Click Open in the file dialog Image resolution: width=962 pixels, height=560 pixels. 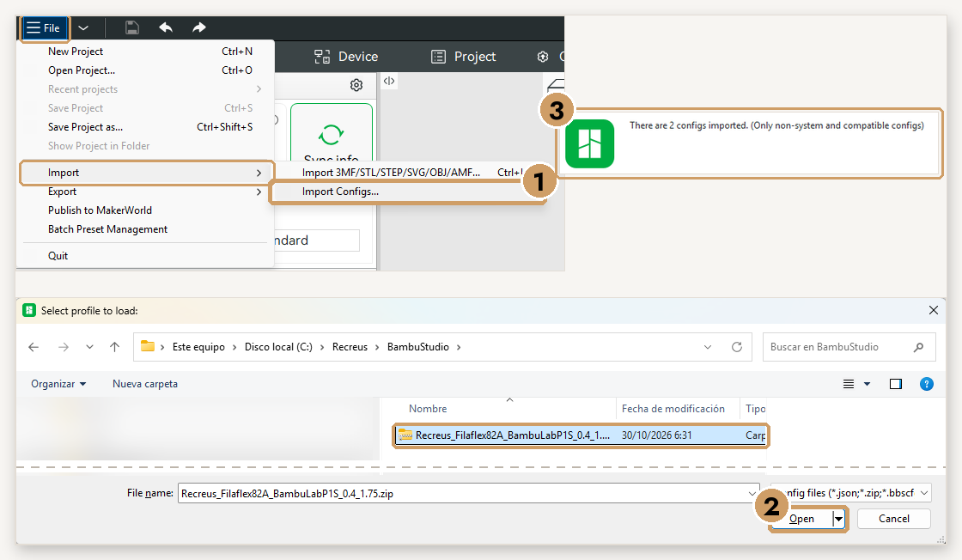pyautogui.click(x=801, y=519)
